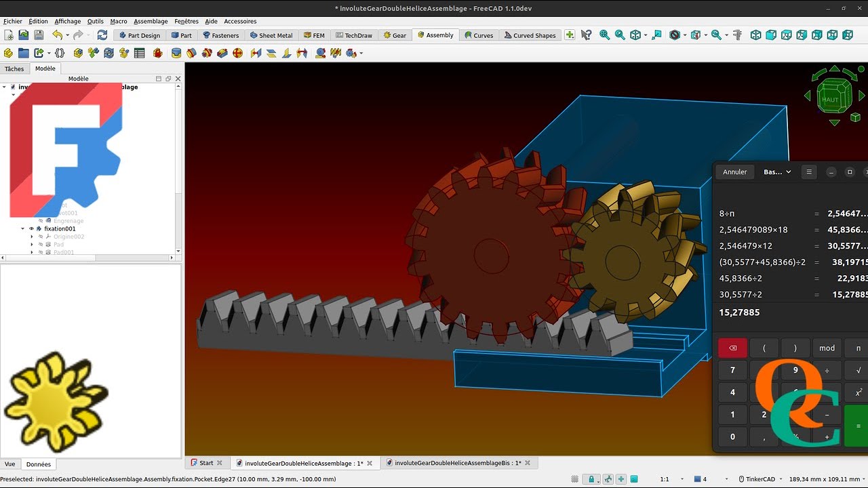Toggle visibility of Engrenage item
The image size is (868, 488).
pos(41,221)
